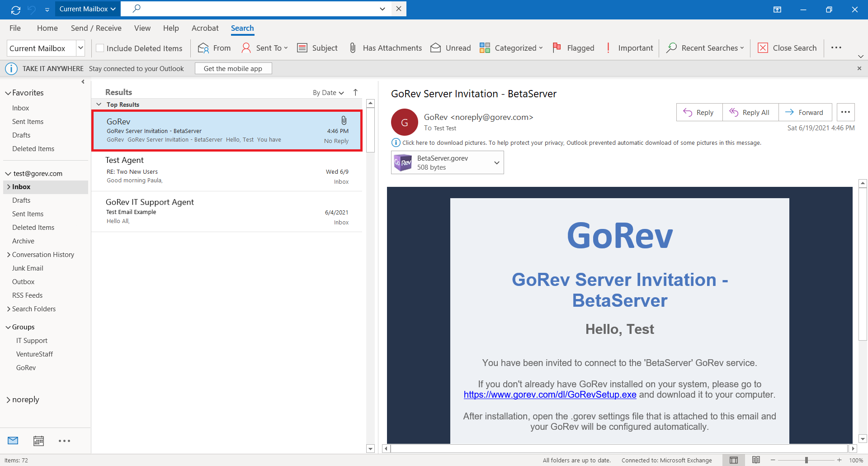Switch to the Send / Receive tab
The height and width of the screenshot is (466, 868).
(x=96, y=28)
